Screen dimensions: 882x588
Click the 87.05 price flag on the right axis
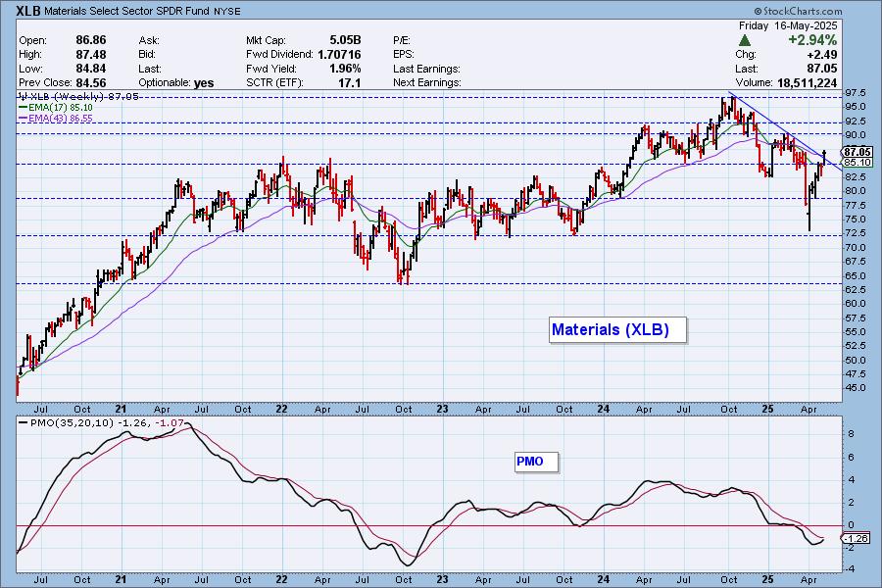click(857, 152)
